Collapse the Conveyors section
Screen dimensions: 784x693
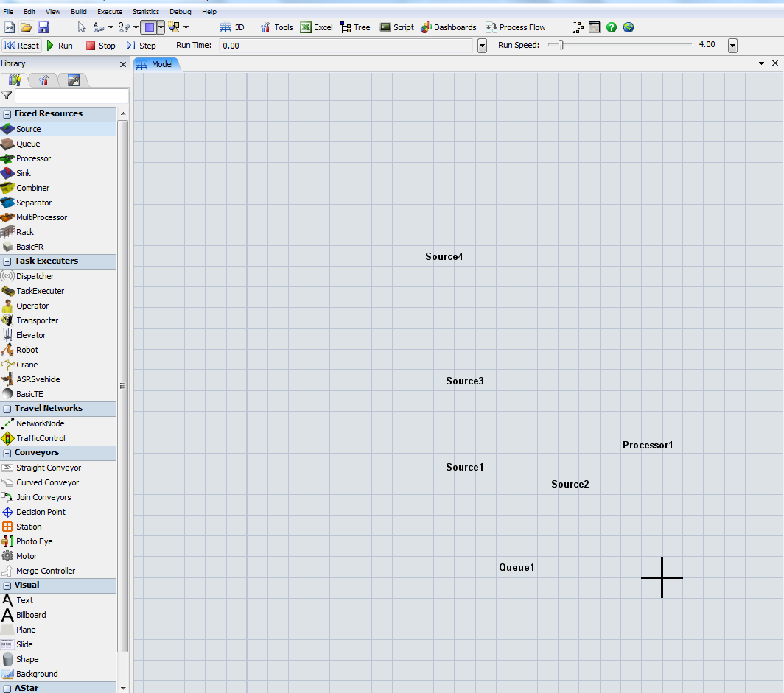click(7, 453)
